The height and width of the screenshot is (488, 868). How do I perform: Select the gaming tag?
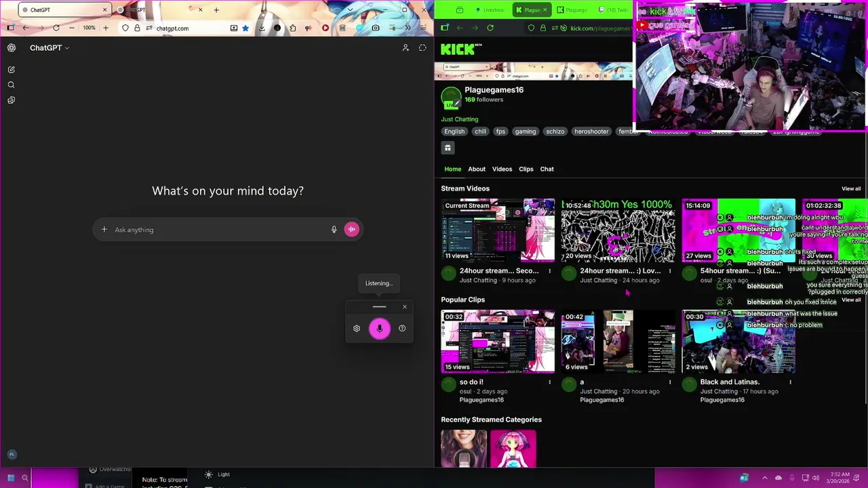(x=526, y=131)
